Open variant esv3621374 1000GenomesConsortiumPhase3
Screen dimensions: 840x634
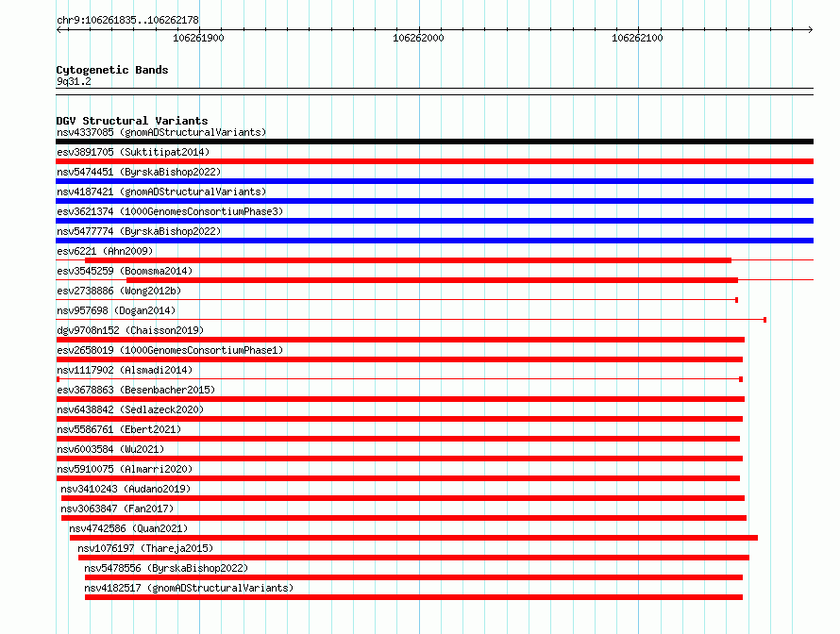170,211
